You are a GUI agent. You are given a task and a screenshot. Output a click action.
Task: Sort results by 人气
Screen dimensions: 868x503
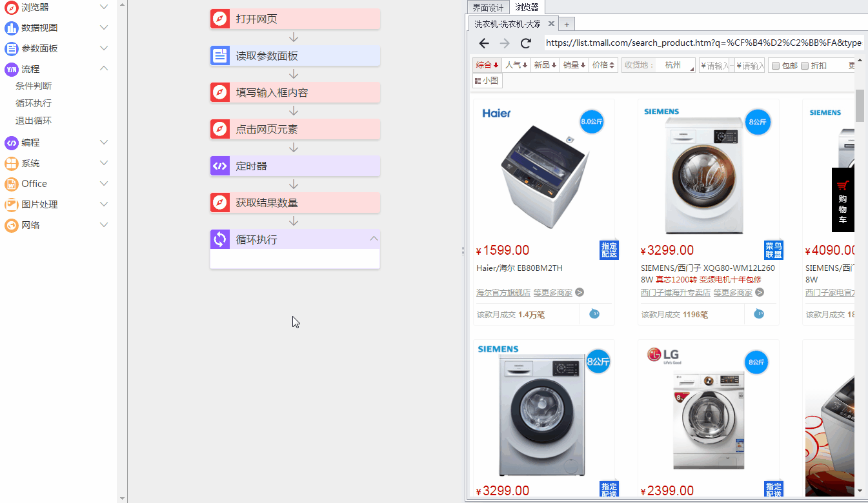516,65
